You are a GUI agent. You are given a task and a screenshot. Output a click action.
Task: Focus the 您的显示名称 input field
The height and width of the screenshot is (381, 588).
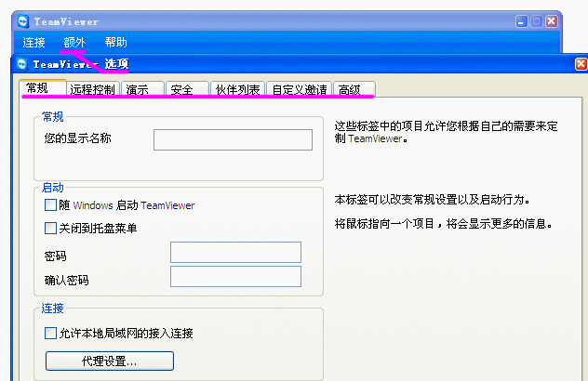[233, 139]
